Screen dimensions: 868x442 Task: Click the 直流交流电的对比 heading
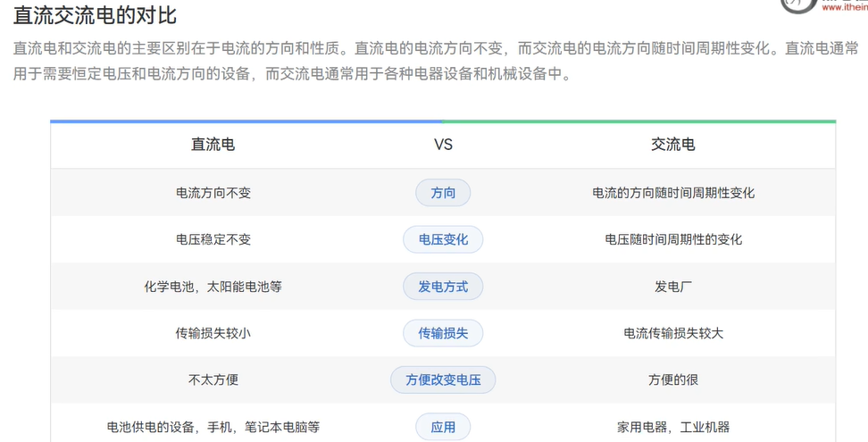coord(95,15)
